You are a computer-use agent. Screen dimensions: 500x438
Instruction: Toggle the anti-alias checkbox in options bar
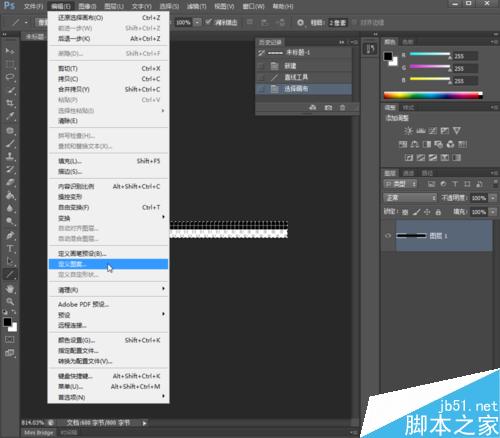pos(208,22)
